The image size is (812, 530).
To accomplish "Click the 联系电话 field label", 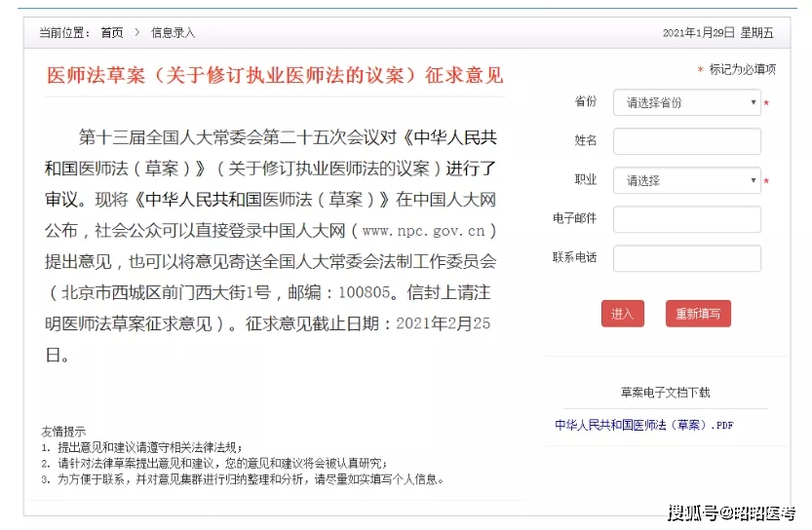I will coord(575,257).
